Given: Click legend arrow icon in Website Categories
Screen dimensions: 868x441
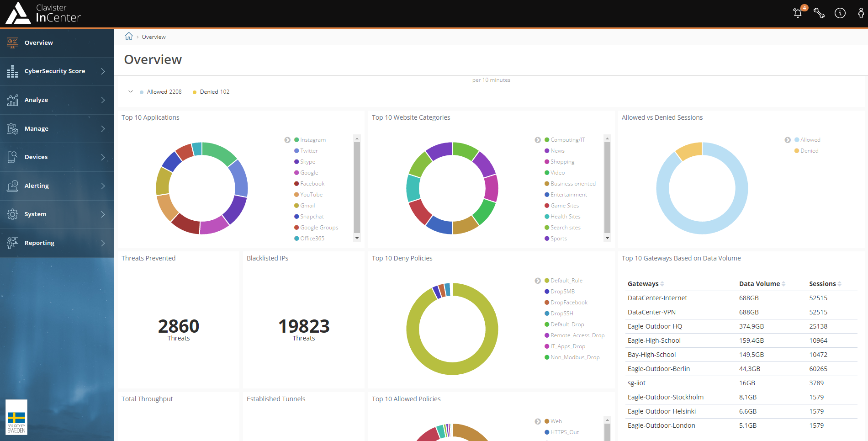Looking at the screenshot, I should pos(538,140).
